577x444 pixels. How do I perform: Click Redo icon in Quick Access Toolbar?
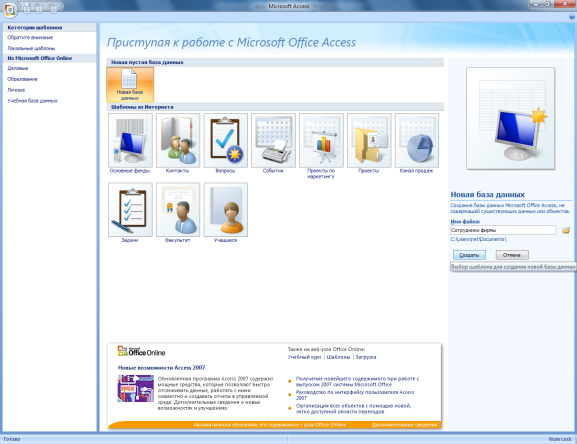53,8
